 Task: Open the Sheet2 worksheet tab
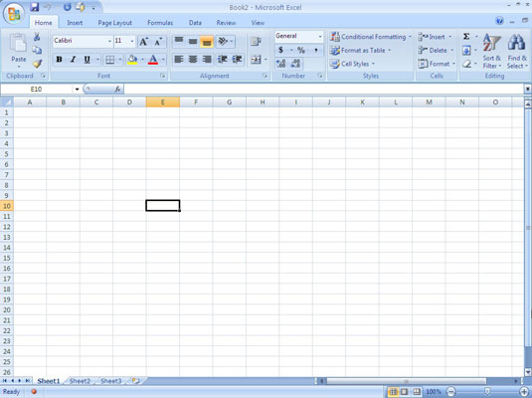80,381
